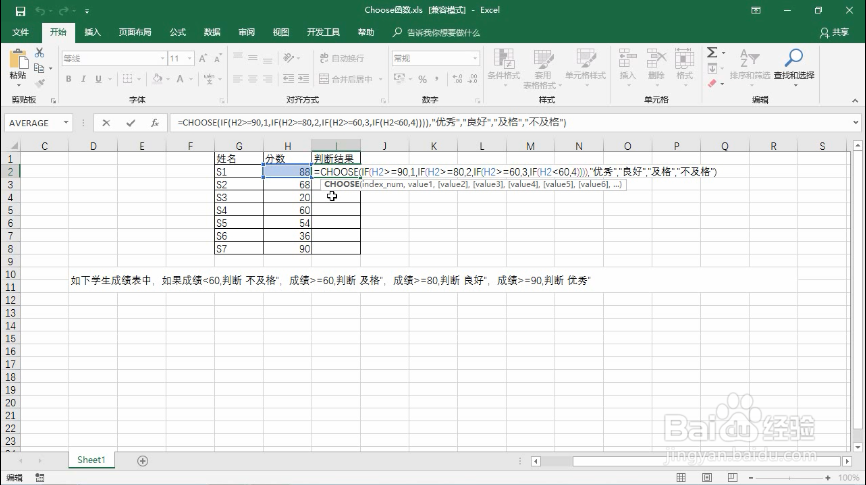
Task: Click the Undo arrow in title bar
Action: point(40,10)
